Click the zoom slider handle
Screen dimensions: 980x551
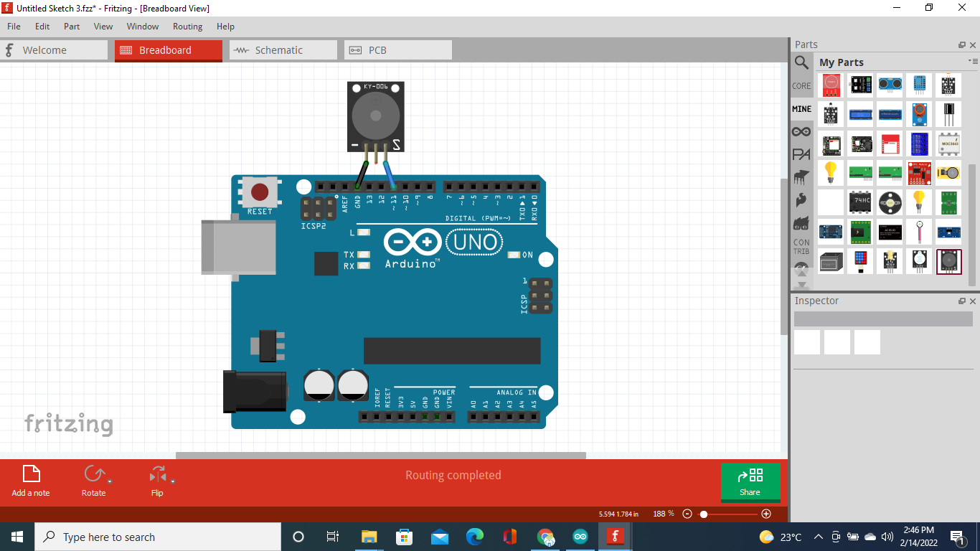pyautogui.click(x=704, y=514)
